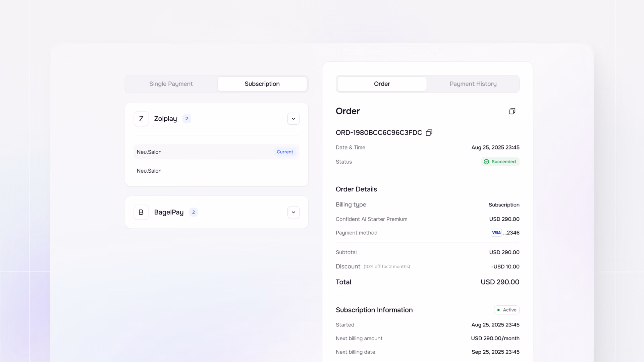Open the Order tab
Viewport: 644px width, 362px height.
tap(382, 84)
